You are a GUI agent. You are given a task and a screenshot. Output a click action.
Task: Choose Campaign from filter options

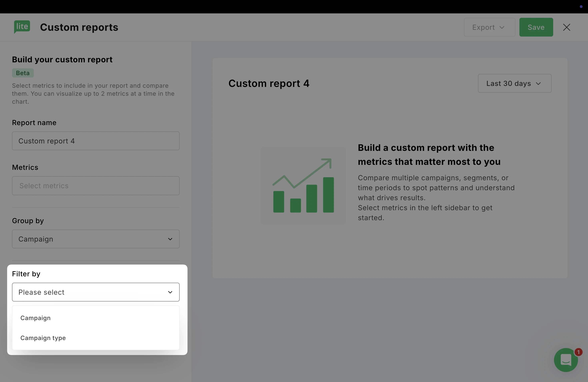click(x=36, y=318)
